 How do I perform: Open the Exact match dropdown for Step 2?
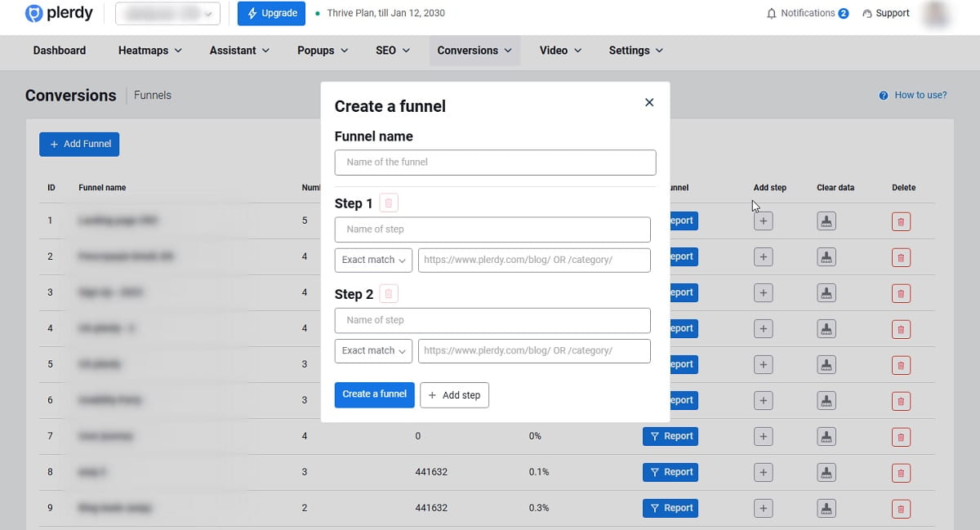click(x=373, y=350)
